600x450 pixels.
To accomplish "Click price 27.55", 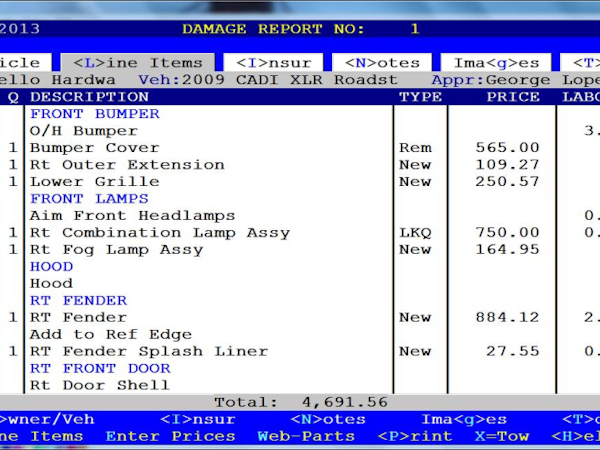I will (x=513, y=351).
